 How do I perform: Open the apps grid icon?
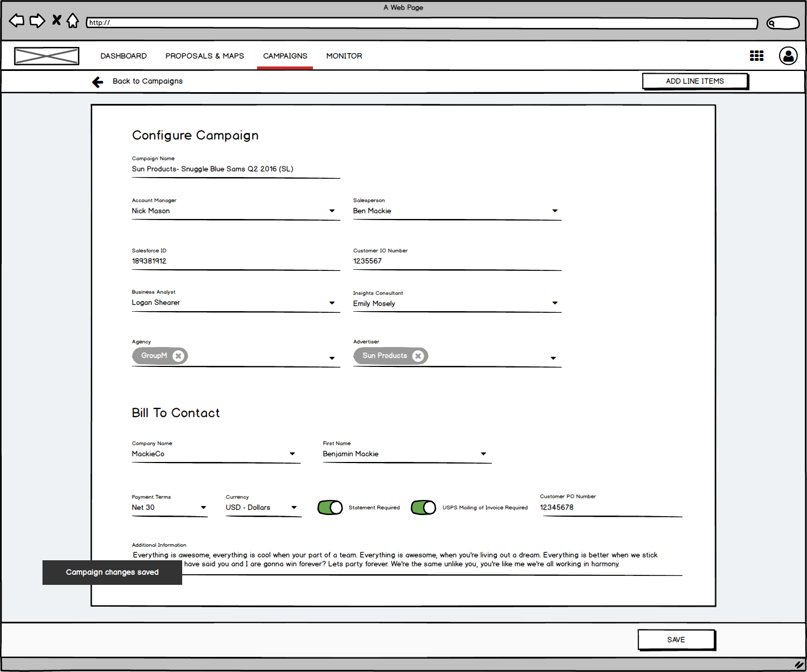pyautogui.click(x=756, y=56)
